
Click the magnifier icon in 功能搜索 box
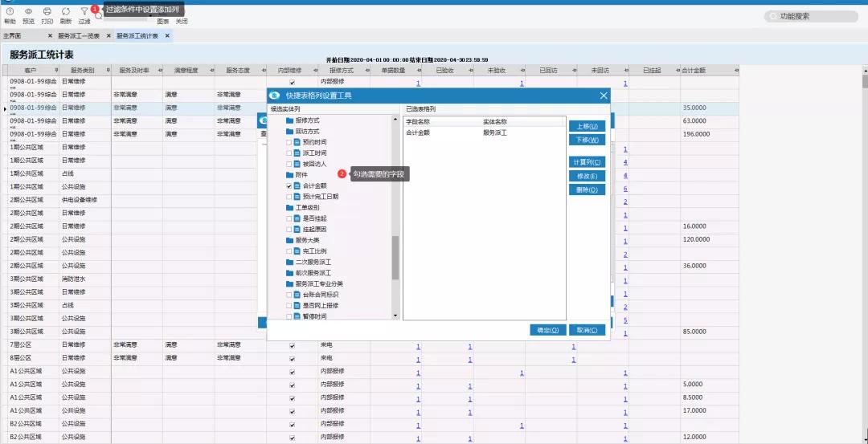(773, 17)
